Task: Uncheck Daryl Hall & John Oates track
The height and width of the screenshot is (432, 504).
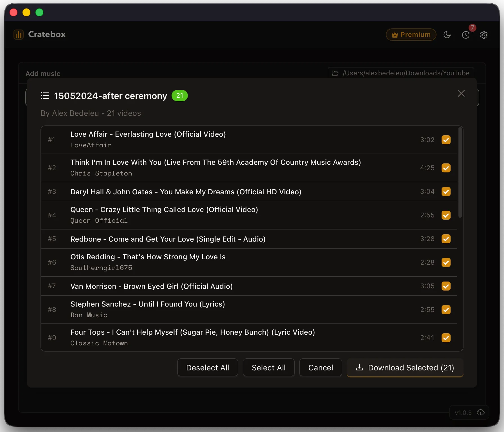Action: [x=446, y=192]
